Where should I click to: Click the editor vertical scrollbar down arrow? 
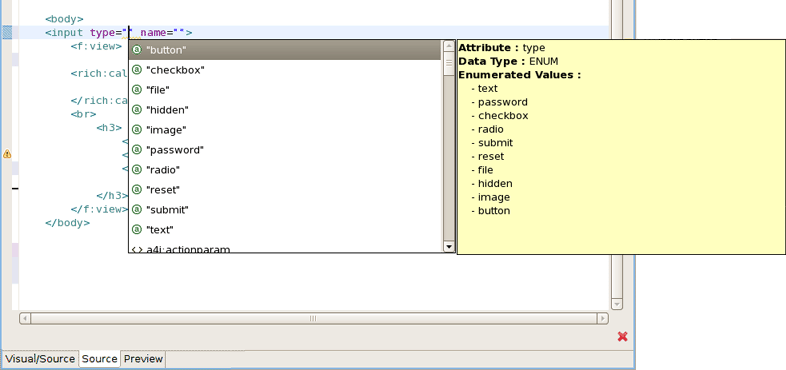pyautogui.click(x=617, y=304)
